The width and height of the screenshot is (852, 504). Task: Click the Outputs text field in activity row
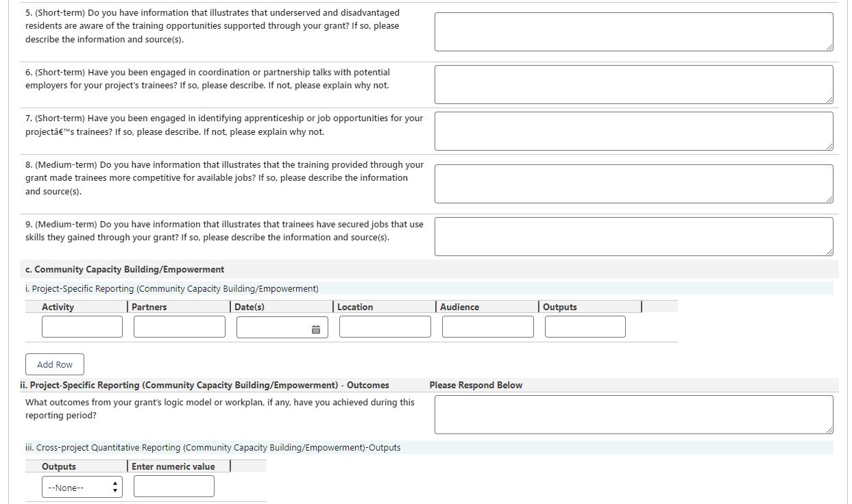pyautogui.click(x=585, y=327)
